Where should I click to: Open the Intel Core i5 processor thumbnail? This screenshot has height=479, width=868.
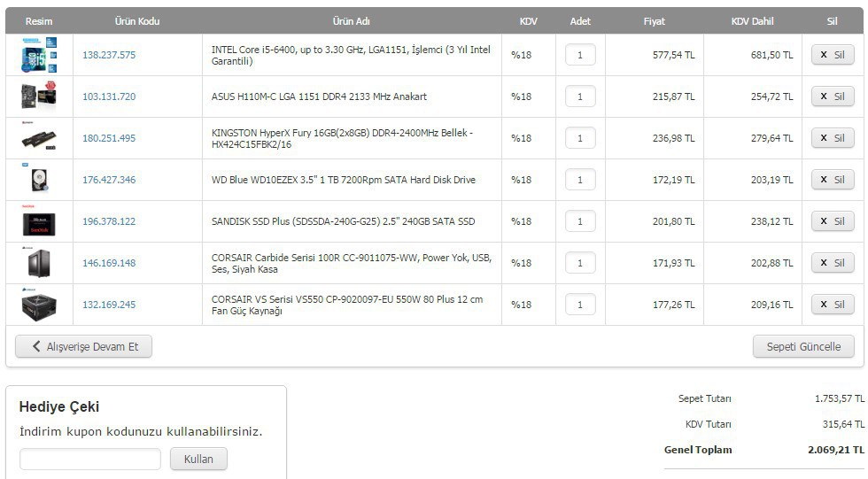pos(39,55)
